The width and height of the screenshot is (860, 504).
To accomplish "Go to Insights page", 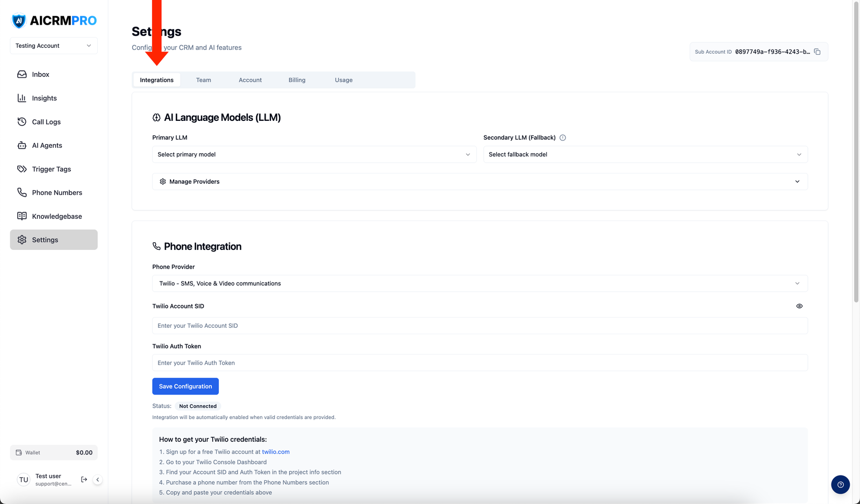I will tap(54, 98).
